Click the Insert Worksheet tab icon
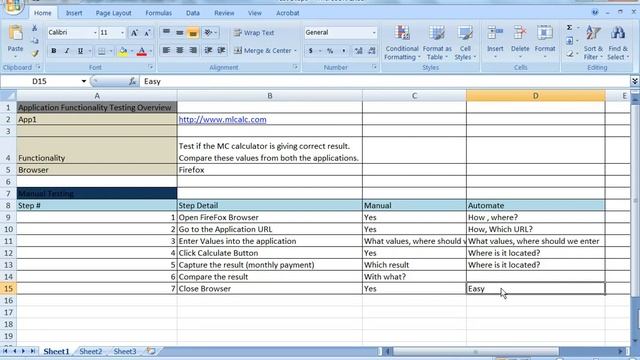Image resolution: width=640 pixels, height=360 pixels. click(x=151, y=351)
